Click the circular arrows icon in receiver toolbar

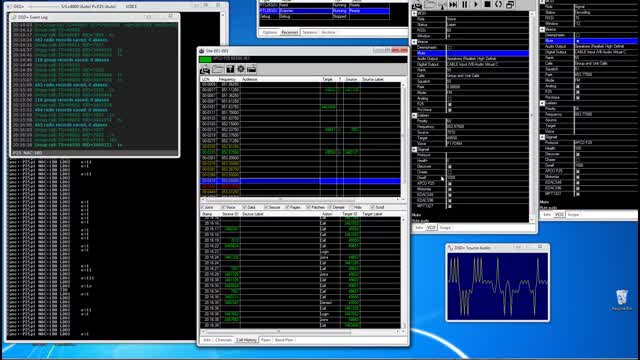pyautogui.click(x=498, y=4)
